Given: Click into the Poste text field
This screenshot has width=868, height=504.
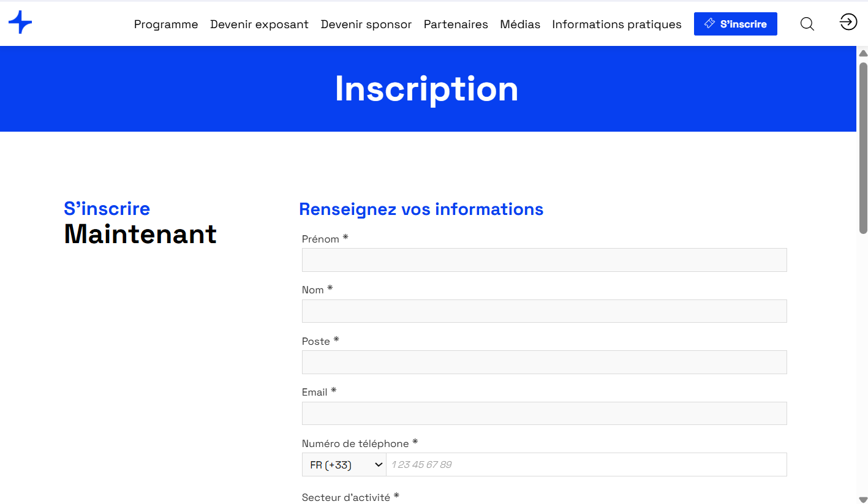Looking at the screenshot, I should point(544,362).
